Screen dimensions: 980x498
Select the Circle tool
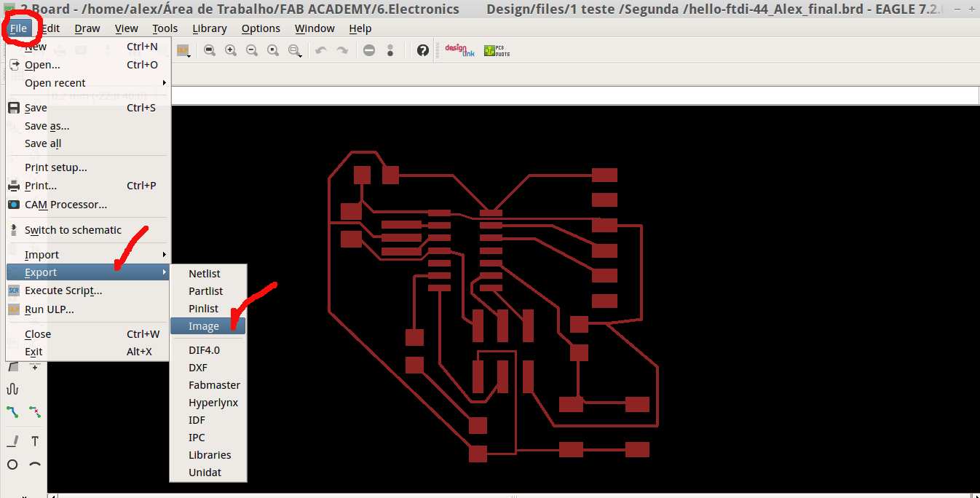click(12, 465)
